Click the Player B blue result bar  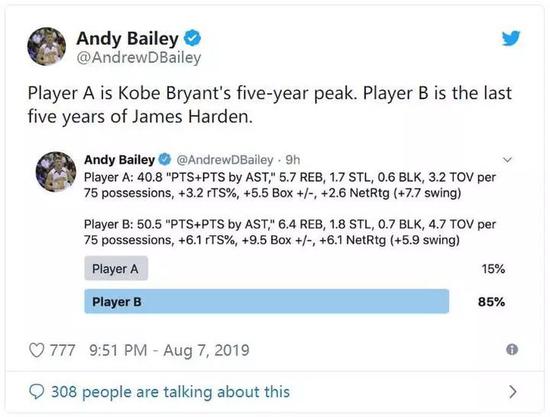pyautogui.click(x=267, y=301)
